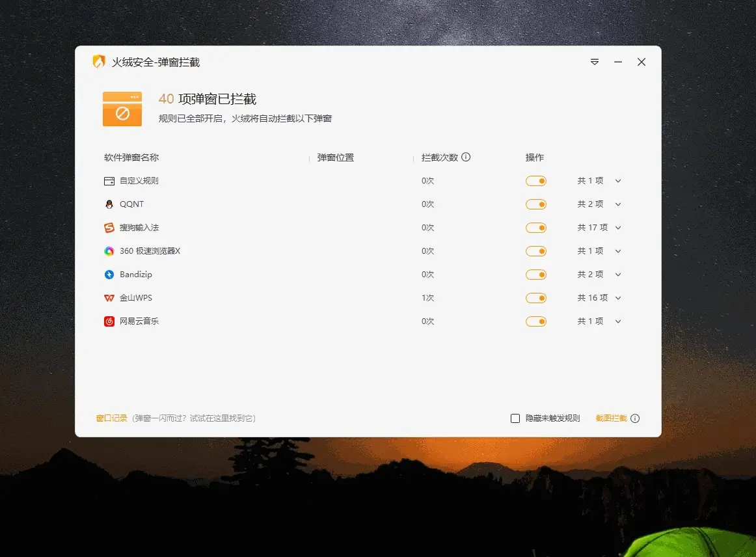
Task: Select the 搜狗输入法 row name
Action: coord(139,228)
